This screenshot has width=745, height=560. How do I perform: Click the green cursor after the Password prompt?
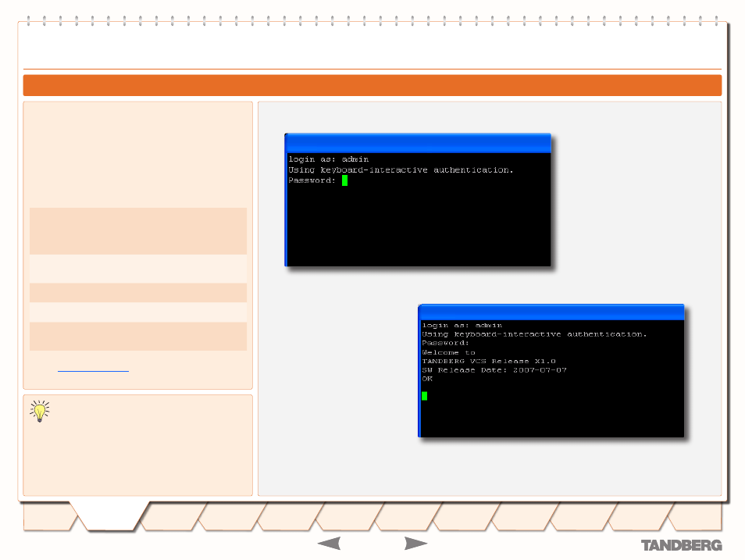[x=344, y=180]
